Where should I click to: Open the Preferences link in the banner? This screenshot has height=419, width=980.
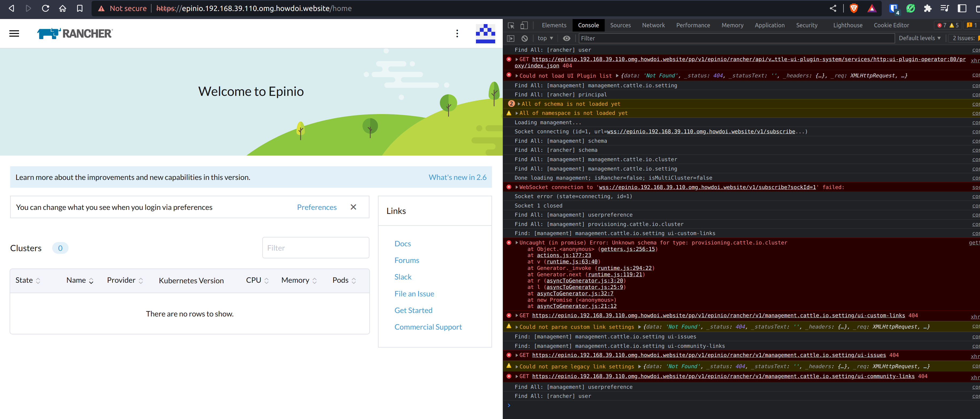316,207
